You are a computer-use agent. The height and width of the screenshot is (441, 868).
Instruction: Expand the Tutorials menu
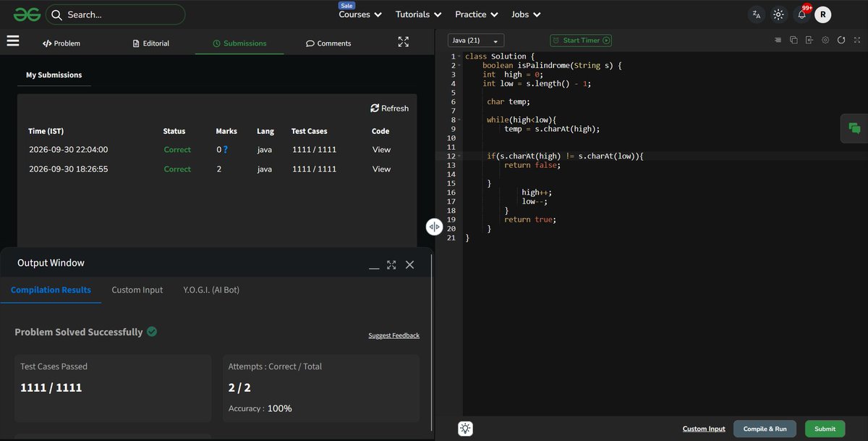418,14
